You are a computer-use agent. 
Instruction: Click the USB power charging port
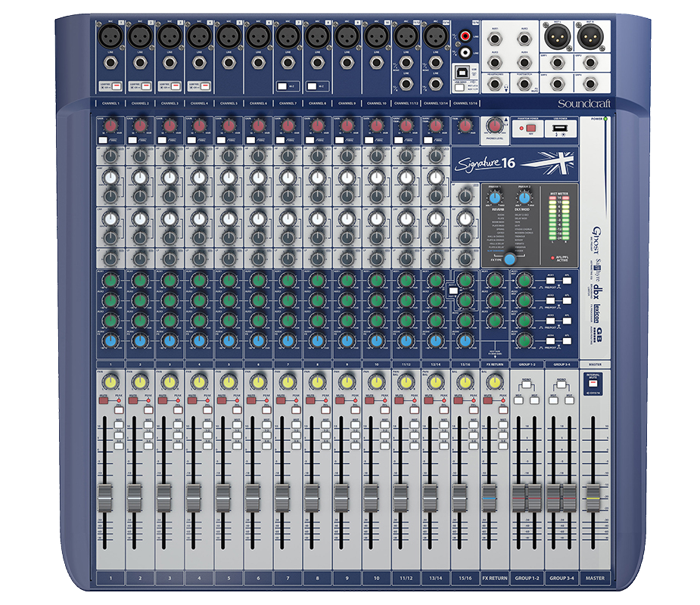560,129
